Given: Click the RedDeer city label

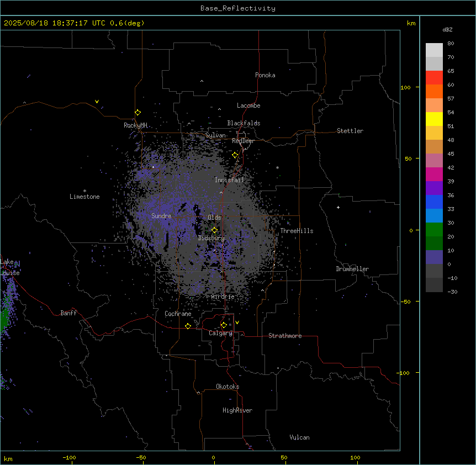Looking at the screenshot, I should pos(243,141).
